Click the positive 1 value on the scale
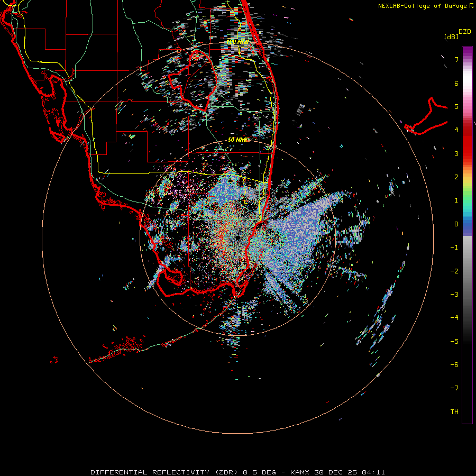476x476 pixels. pyautogui.click(x=456, y=200)
